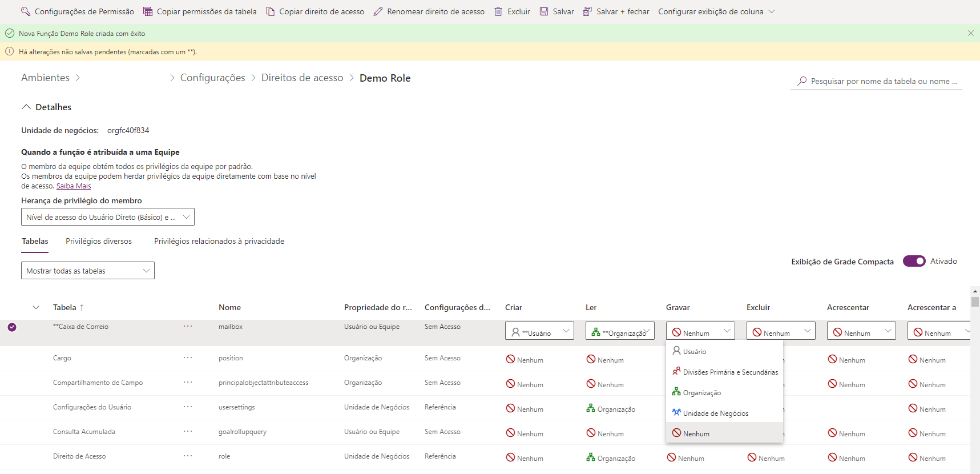Click the Renomear direito de acesso pencil icon
The image size is (980, 474).
(378, 11)
